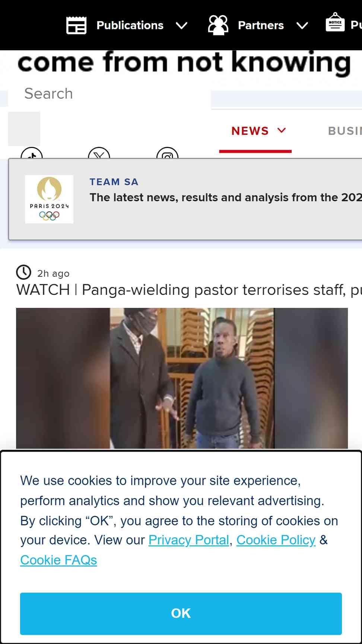362x644 pixels.
Task: Click the Search input field
Action: (109, 94)
